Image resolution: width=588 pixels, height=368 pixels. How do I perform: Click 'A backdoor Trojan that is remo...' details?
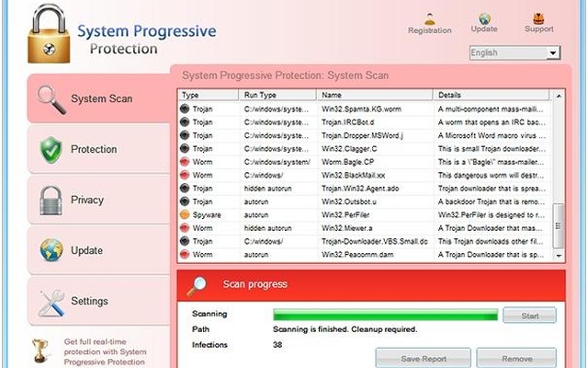(492, 201)
